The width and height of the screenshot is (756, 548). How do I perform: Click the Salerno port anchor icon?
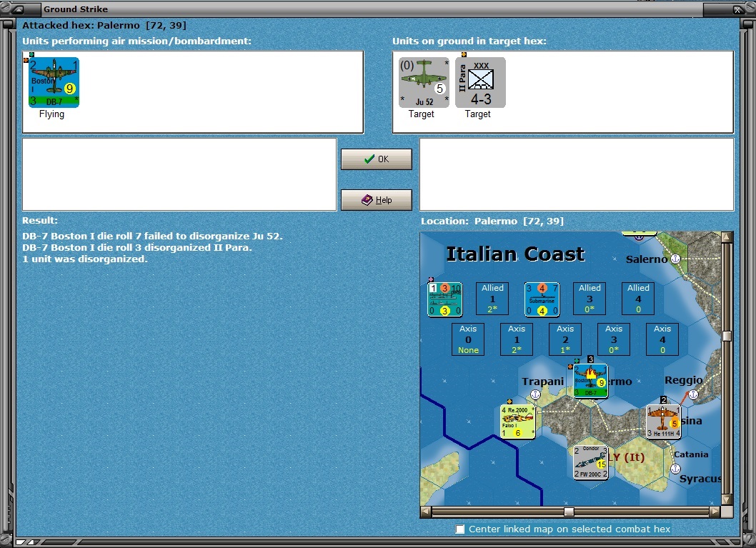click(675, 259)
